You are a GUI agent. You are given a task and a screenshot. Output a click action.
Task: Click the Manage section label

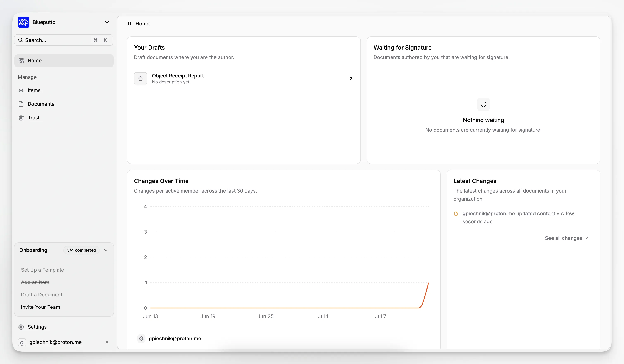point(27,77)
